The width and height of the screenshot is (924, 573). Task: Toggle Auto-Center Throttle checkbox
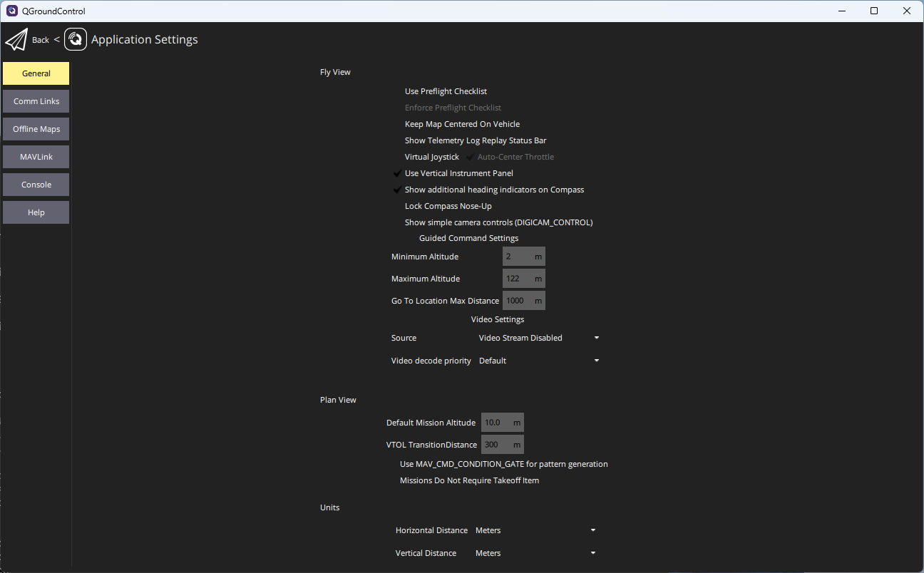[x=510, y=157]
